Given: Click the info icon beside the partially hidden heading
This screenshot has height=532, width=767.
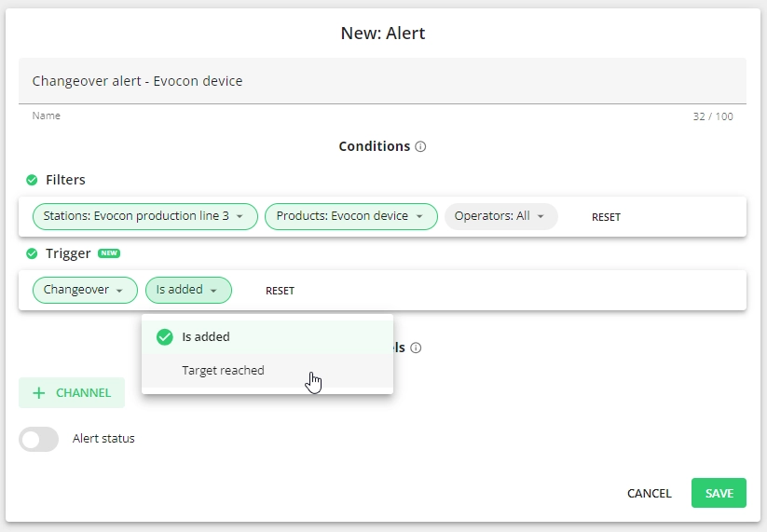Looking at the screenshot, I should point(416,348).
